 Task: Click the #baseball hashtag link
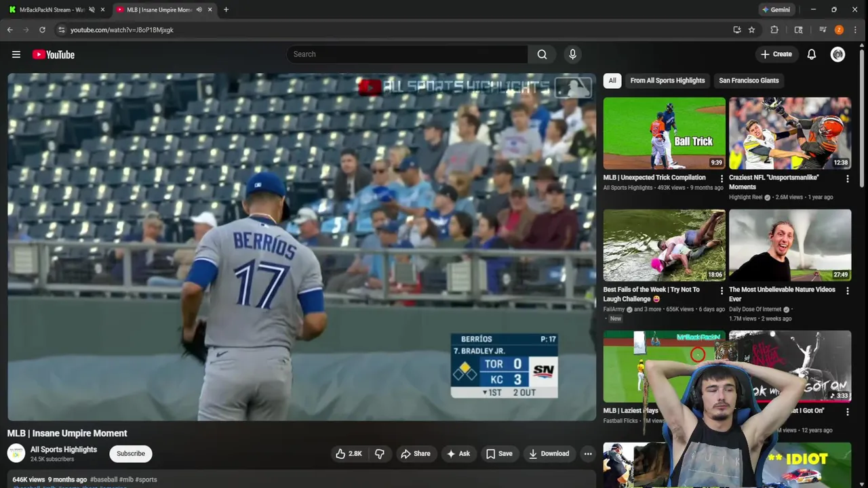coord(104,479)
